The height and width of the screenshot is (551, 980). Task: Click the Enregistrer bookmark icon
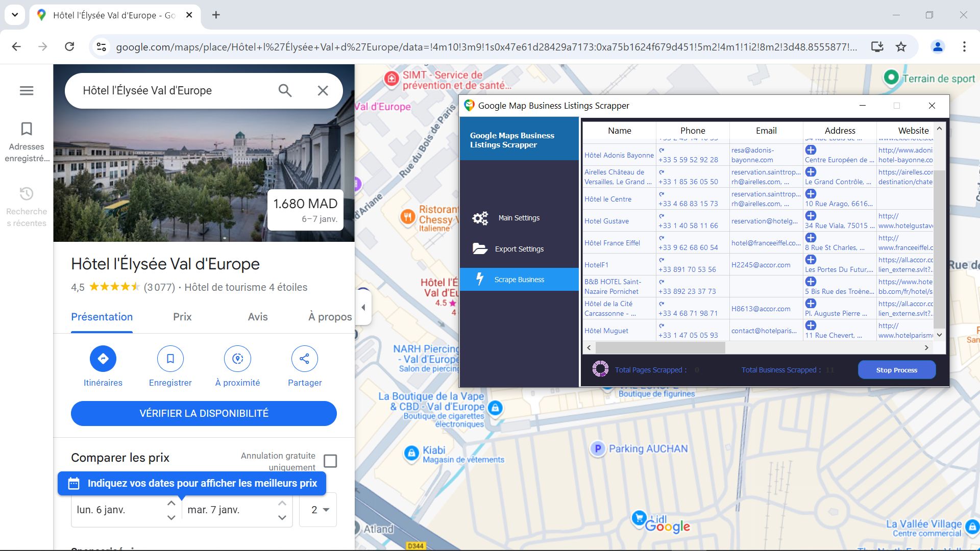coord(170,359)
